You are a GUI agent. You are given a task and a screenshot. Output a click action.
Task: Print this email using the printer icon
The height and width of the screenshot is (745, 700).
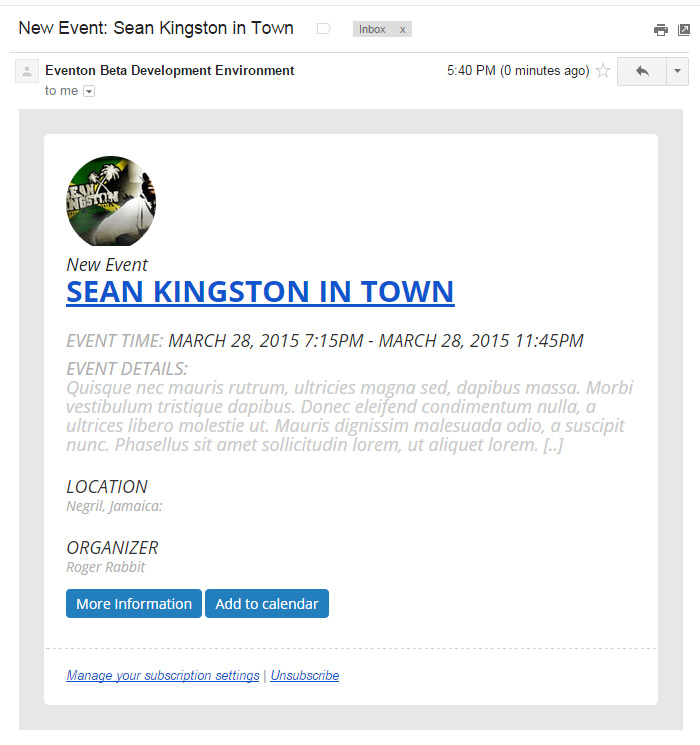[661, 30]
